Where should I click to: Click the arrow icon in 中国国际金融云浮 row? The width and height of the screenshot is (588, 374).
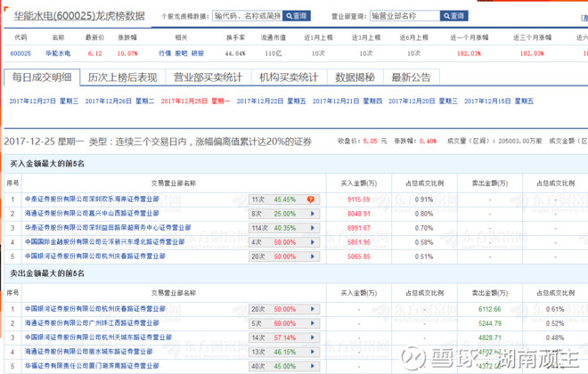click(311, 241)
